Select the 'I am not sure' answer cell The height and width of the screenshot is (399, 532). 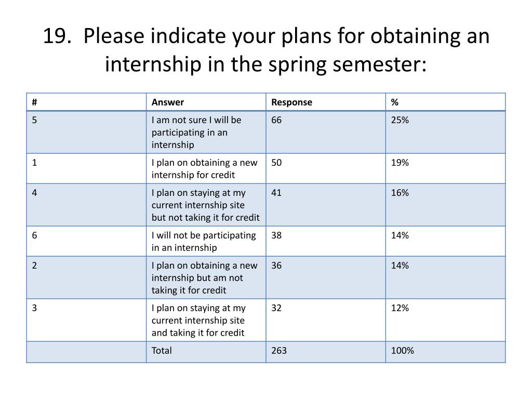(x=206, y=132)
